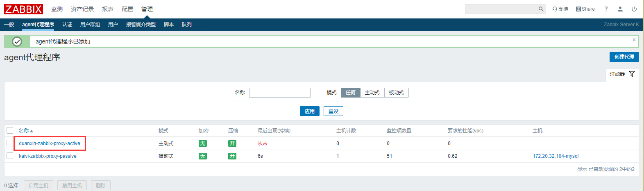Click the 0.62 required performance value
Image resolution: width=644 pixels, height=191 pixels.
453,156
